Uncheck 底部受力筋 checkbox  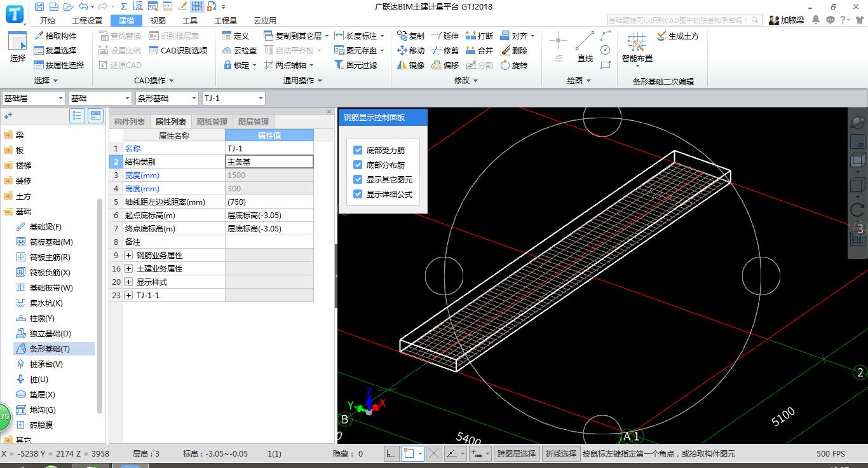coord(358,151)
